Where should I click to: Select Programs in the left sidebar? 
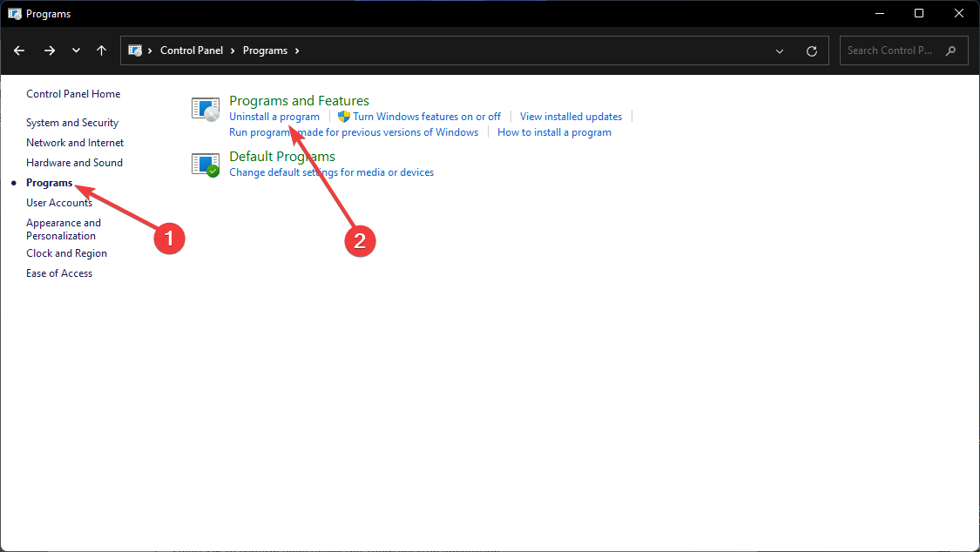(50, 183)
